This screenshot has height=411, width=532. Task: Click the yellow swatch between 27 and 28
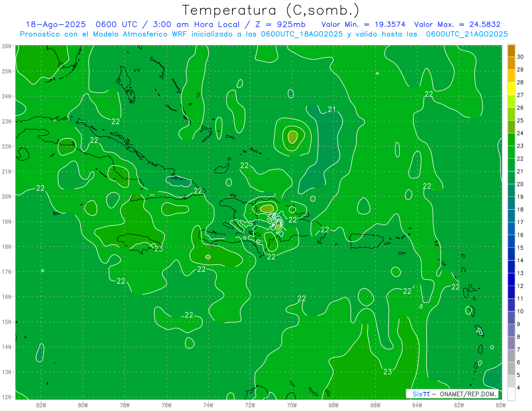click(511, 89)
